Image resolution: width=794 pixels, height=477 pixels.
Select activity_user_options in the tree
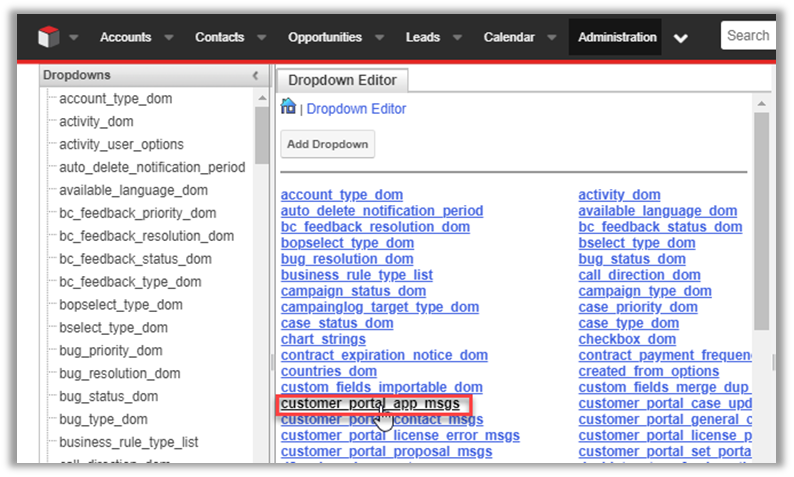pos(121,145)
